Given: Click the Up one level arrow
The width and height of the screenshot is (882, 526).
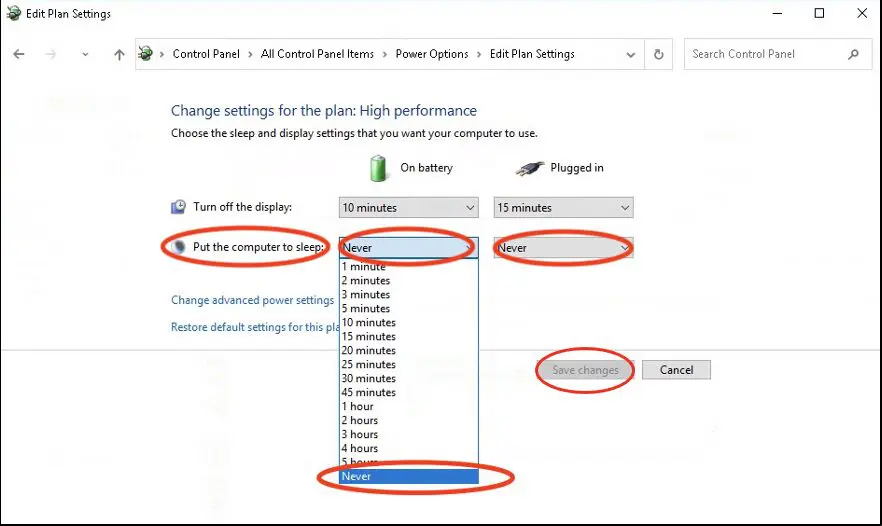Looking at the screenshot, I should (119, 55).
